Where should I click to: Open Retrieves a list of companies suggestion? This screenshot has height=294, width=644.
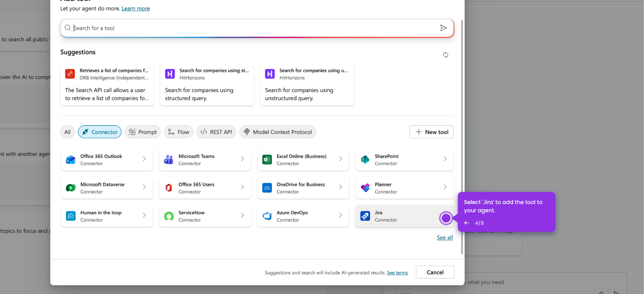click(107, 84)
